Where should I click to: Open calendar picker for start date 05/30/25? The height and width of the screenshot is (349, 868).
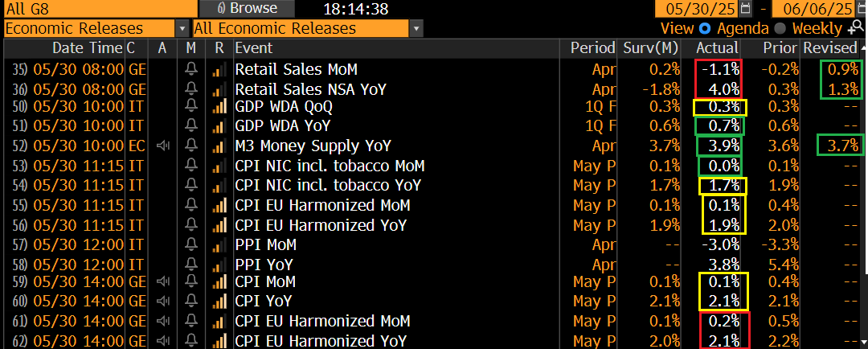point(746,8)
